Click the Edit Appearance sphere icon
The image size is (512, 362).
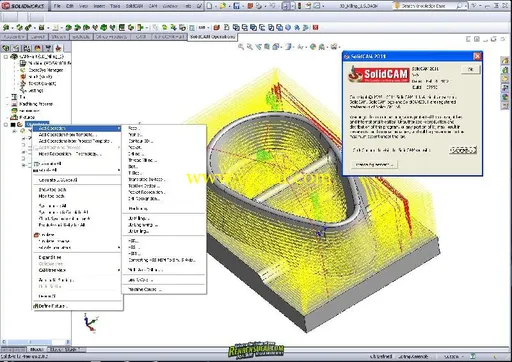pyautogui.click(x=313, y=47)
